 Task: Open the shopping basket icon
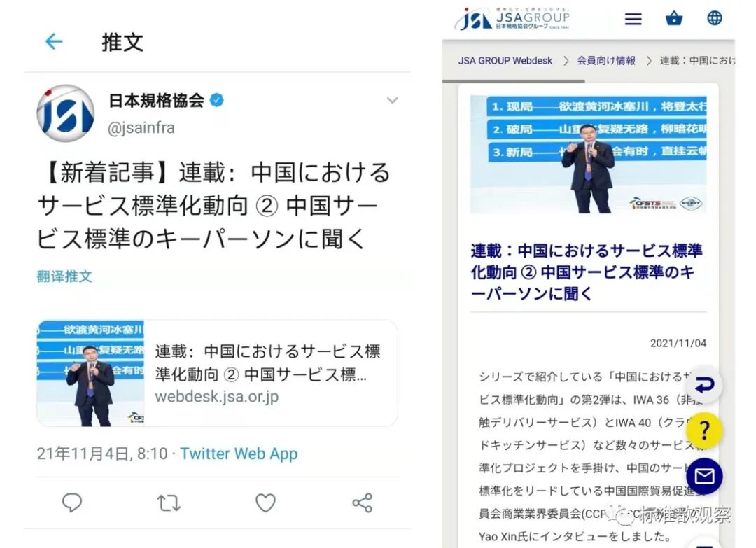point(673,18)
